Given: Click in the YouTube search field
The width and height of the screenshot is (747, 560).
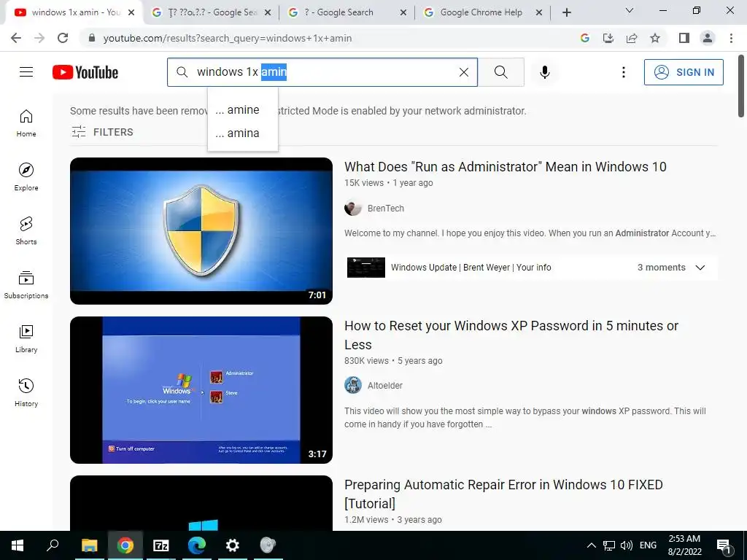Looking at the screenshot, I should (x=324, y=72).
